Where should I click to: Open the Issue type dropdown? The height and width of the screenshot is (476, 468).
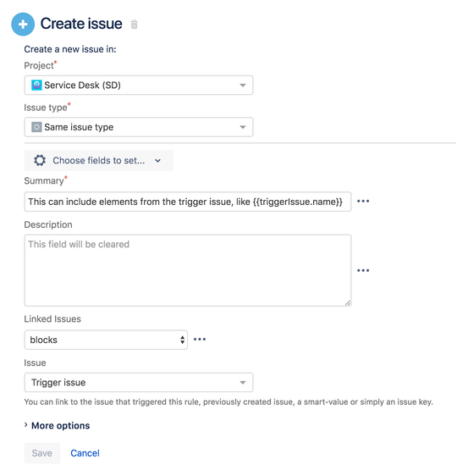[139, 127]
